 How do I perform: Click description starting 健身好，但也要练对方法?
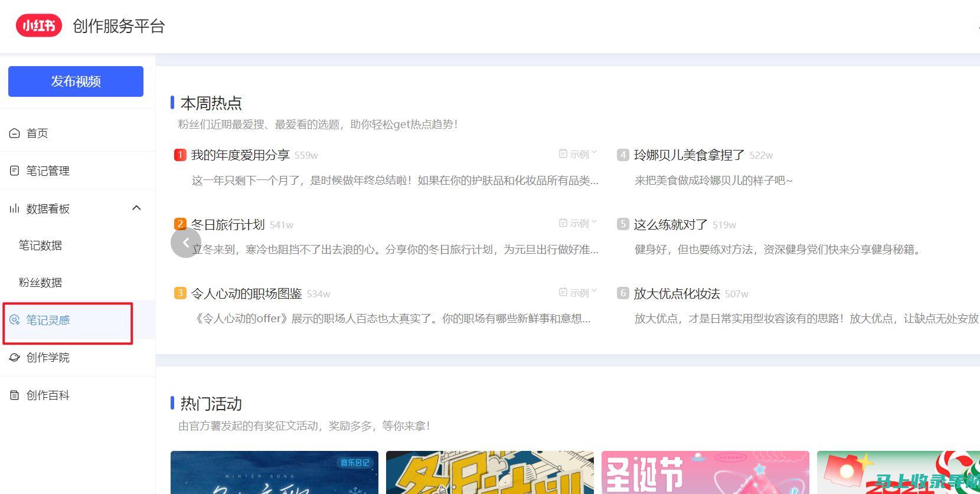coord(778,250)
